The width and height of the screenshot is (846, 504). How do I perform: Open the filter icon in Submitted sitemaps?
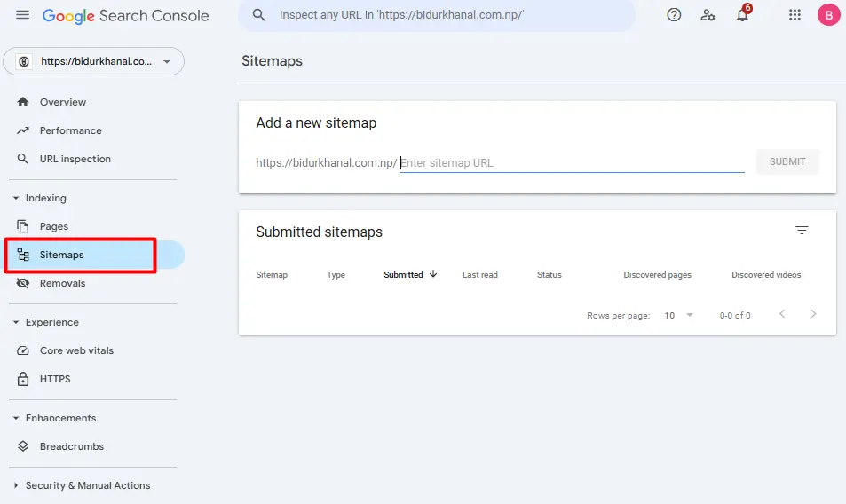802,230
